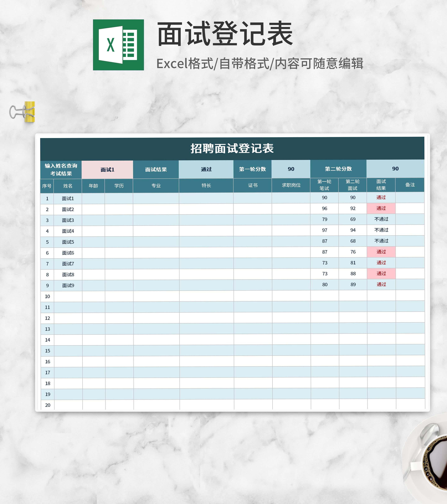
Task: Select the 学历 column header
Action: click(119, 186)
